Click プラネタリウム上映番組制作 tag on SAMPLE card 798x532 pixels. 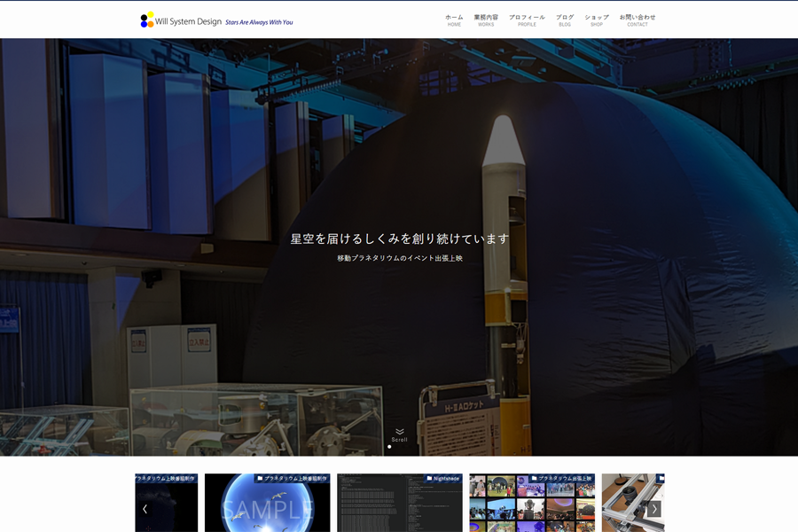292,478
